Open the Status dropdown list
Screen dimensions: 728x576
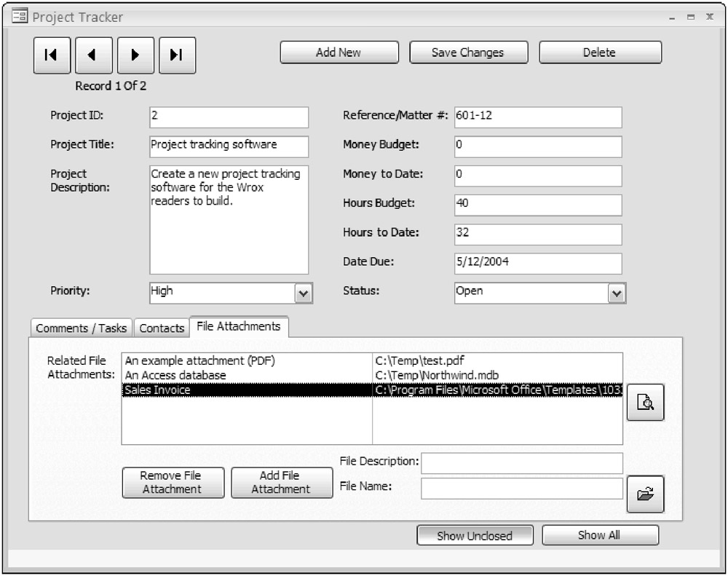point(617,293)
